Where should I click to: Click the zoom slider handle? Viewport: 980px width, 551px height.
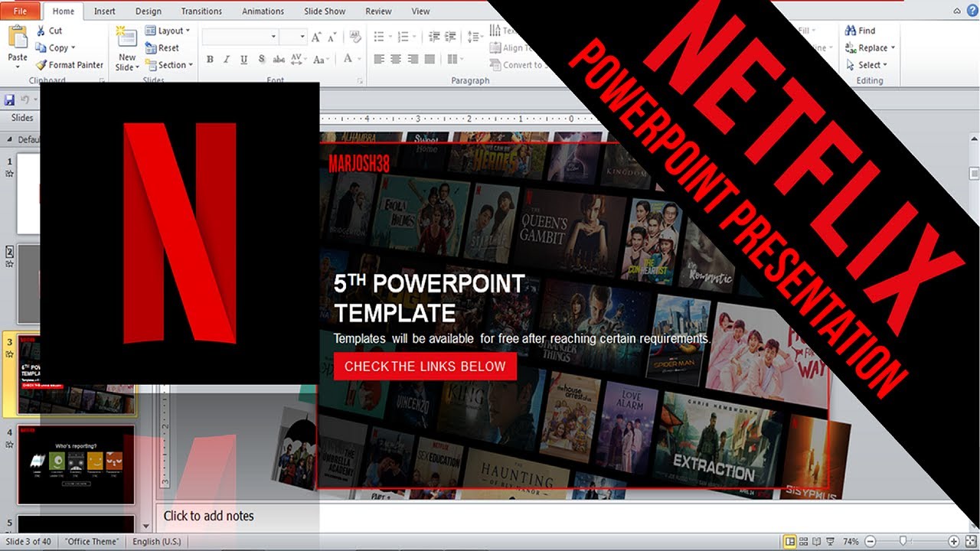click(904, 542)
